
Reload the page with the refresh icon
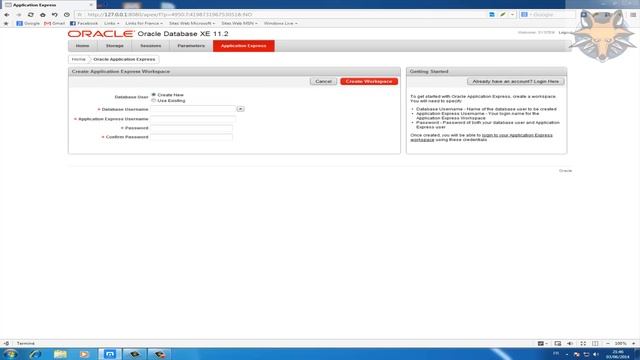31,15
